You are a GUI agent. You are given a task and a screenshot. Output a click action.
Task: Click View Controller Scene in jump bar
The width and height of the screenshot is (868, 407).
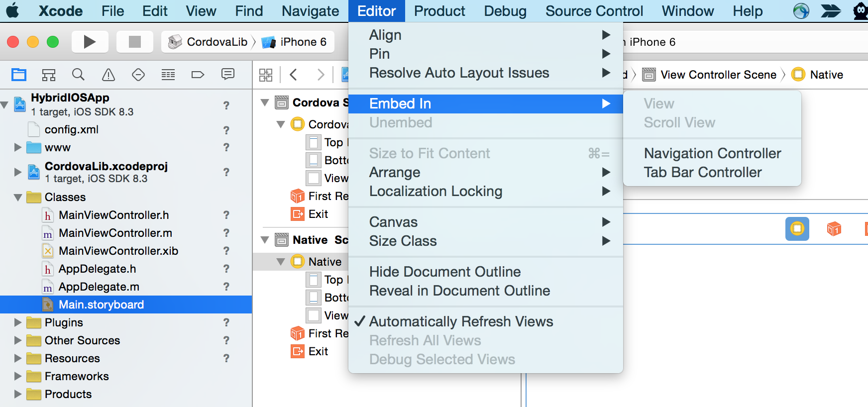(x=709, y=75)
